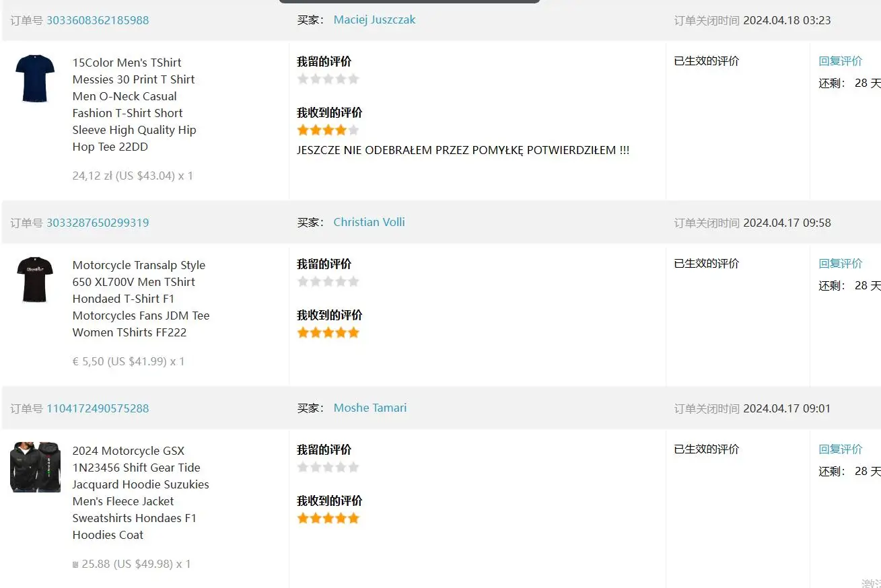Image resolution: width=881 pixels, height=588 pixels.
Task: Open order number 1104172490575288
Action: coord(98,408)
